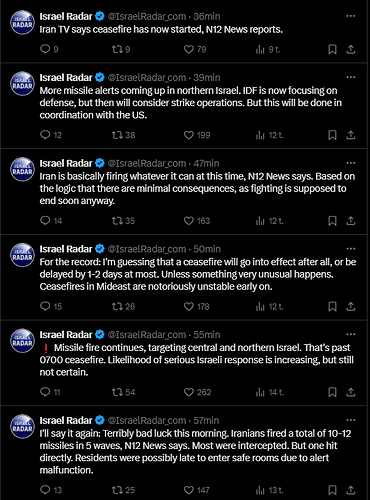View analytics of the 50min ceasefire guess tweet
370x500 pixels.
pyautogui.click(x=269, y=306)
